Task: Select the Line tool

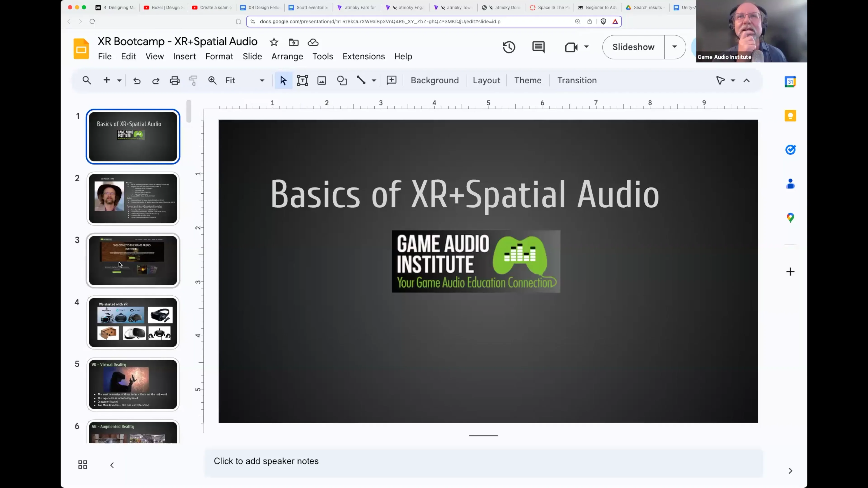Action: point(361,80)
